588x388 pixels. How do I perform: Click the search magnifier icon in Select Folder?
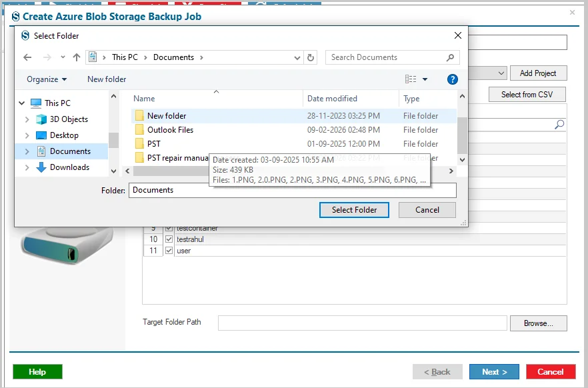click(451, 57)
